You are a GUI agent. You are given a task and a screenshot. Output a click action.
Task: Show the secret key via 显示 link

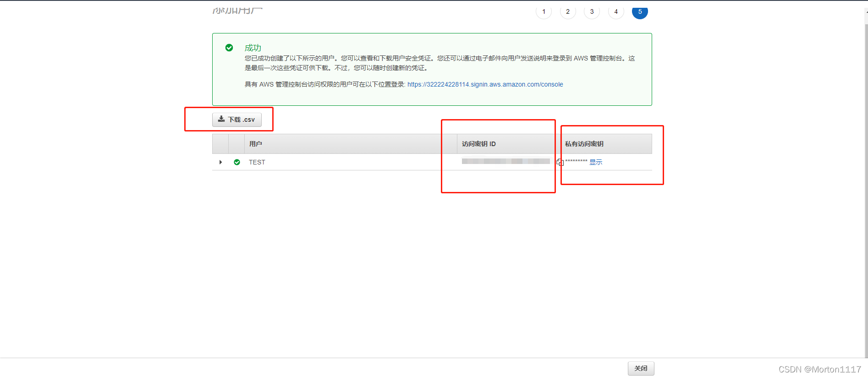coord(596,162)
